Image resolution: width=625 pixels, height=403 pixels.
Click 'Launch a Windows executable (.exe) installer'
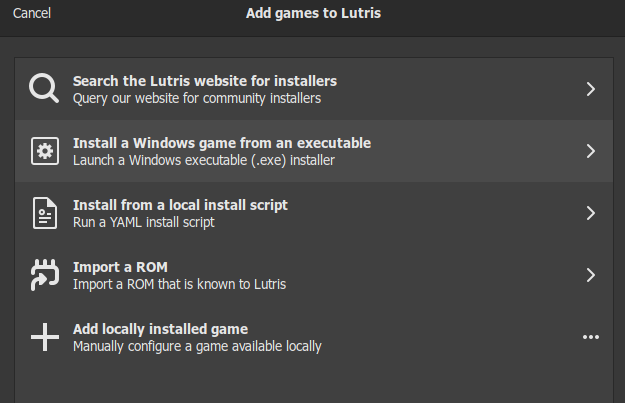point(204,160)
